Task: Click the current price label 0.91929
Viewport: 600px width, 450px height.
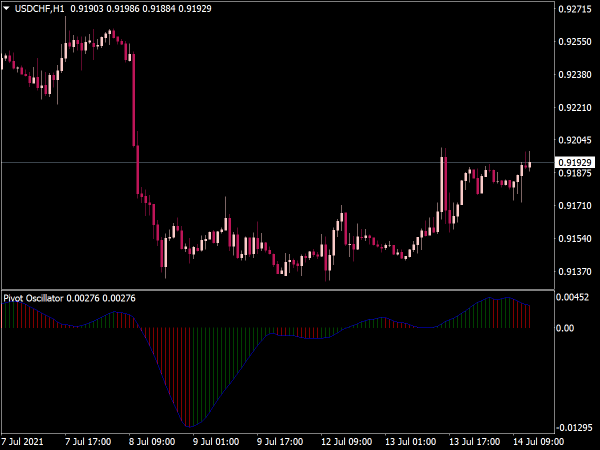Action: click(575, 163)
